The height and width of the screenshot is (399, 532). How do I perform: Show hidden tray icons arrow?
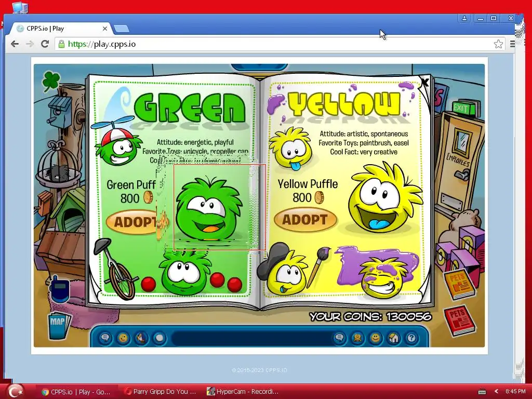(496, 391)
